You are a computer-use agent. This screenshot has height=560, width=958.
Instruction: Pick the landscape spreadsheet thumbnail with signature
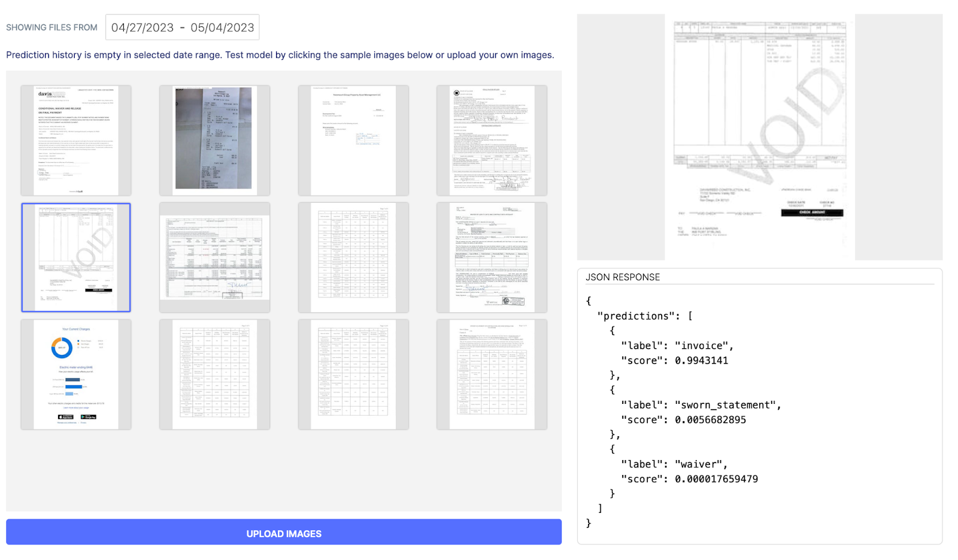click(214, 257)
